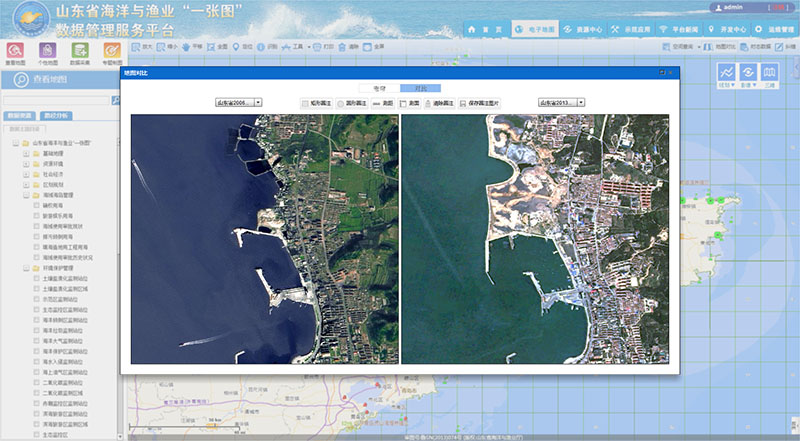800x441 pixels.
Task: Open the pink view-map module icon
Action: (x=15, y=51)
